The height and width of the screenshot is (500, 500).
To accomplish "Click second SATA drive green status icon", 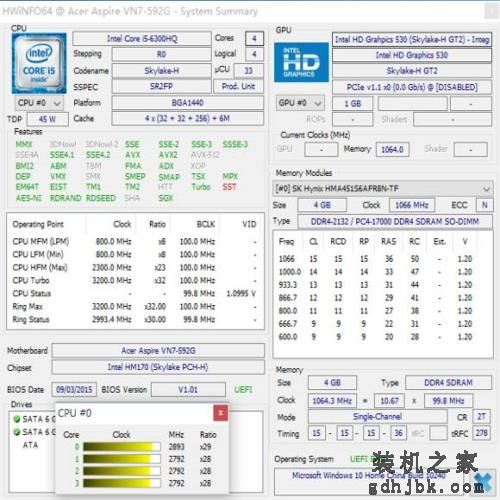I will point(16,432).
